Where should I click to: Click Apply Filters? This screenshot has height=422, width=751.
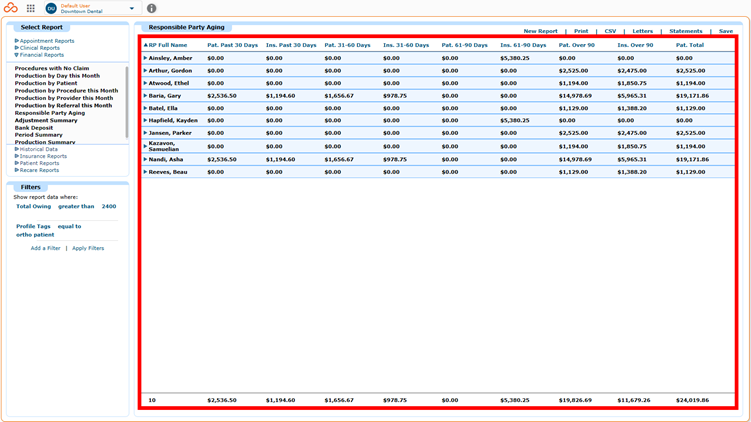[88, 249]
